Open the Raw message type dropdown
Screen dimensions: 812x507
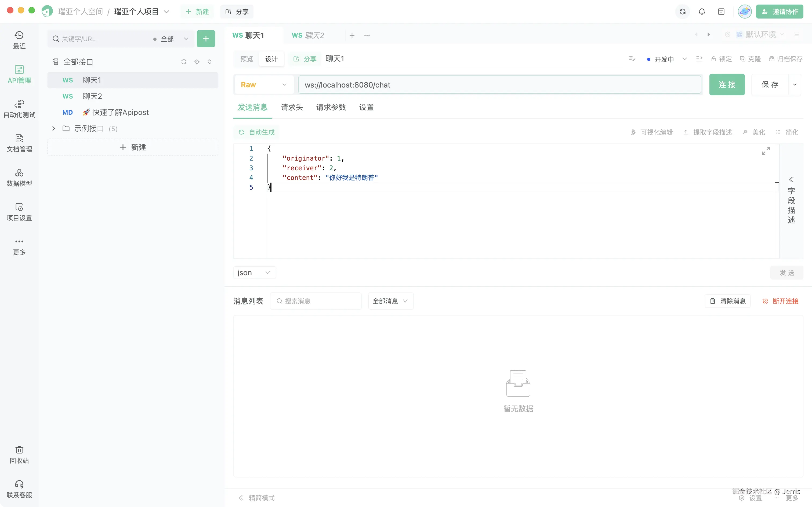(263, 85)
